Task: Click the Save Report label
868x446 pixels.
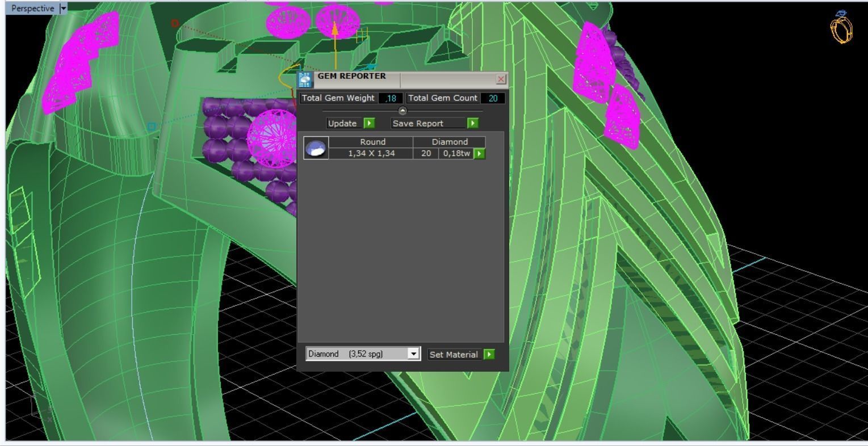Action: pyautogui.click(x=427, y=123)
